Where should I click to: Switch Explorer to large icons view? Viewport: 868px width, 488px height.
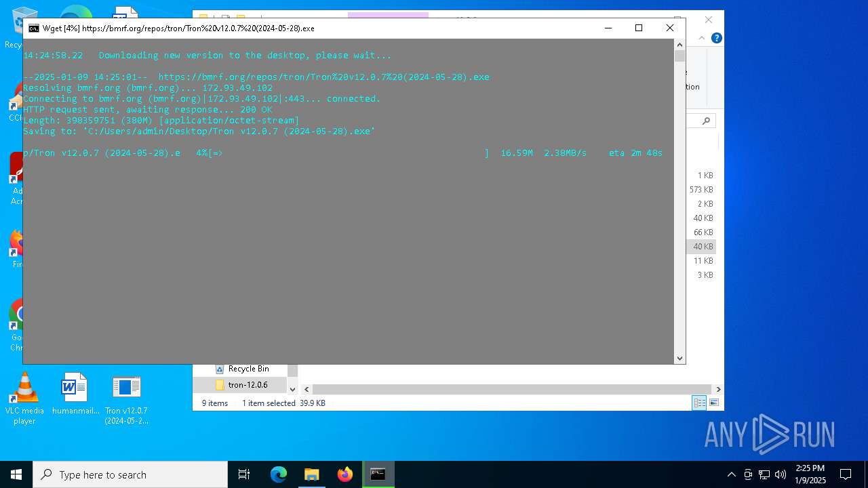714,403
